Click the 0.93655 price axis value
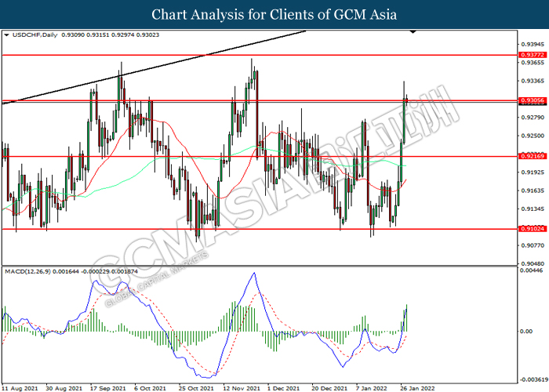The image size is (549, 392). (x=533, y=63)
